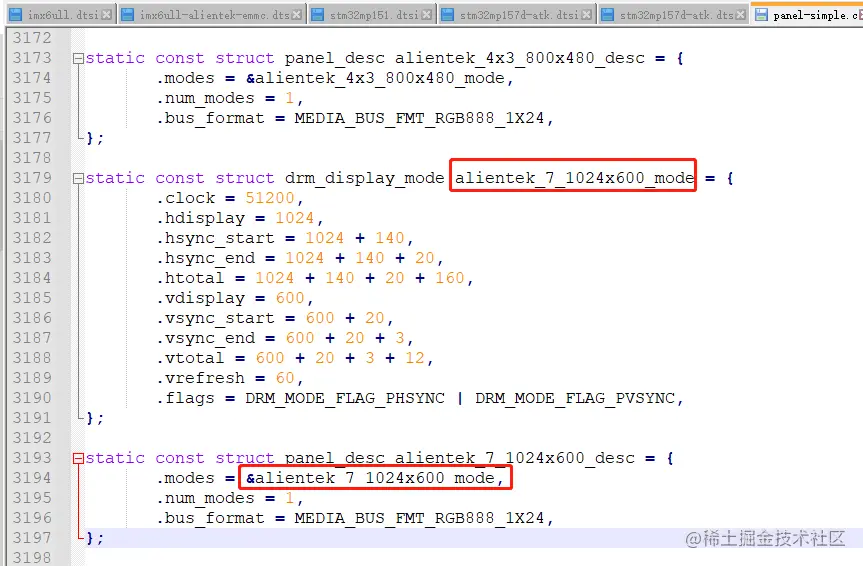The width and height of the screenshot is (863, 566).
Task: Click on '.vdisplay' at line 3185
Action: 200,298
